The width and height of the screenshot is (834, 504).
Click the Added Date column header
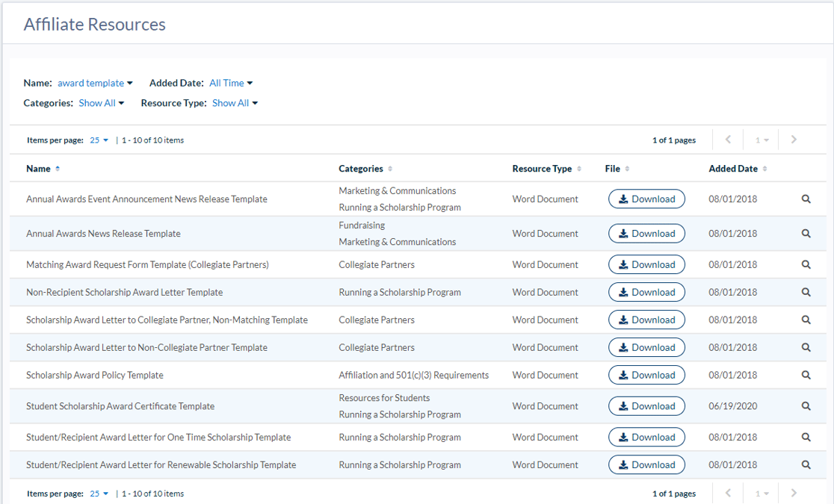click(733, 169)
